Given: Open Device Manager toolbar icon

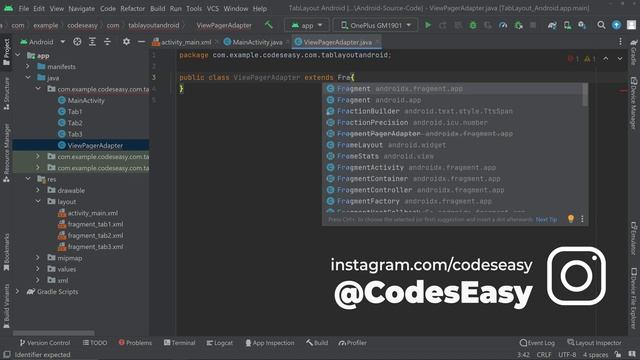Looking at the screenshot, I should pos(567,25).
